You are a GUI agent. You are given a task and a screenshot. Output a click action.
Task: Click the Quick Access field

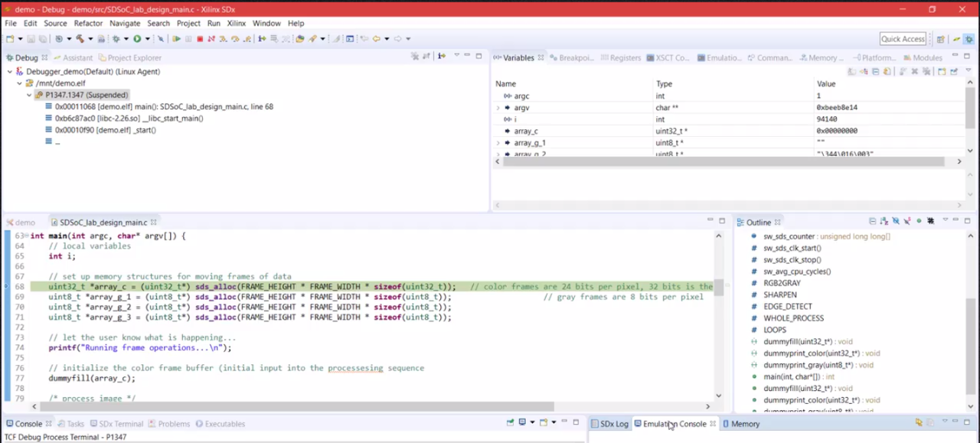tap(903, 39)
